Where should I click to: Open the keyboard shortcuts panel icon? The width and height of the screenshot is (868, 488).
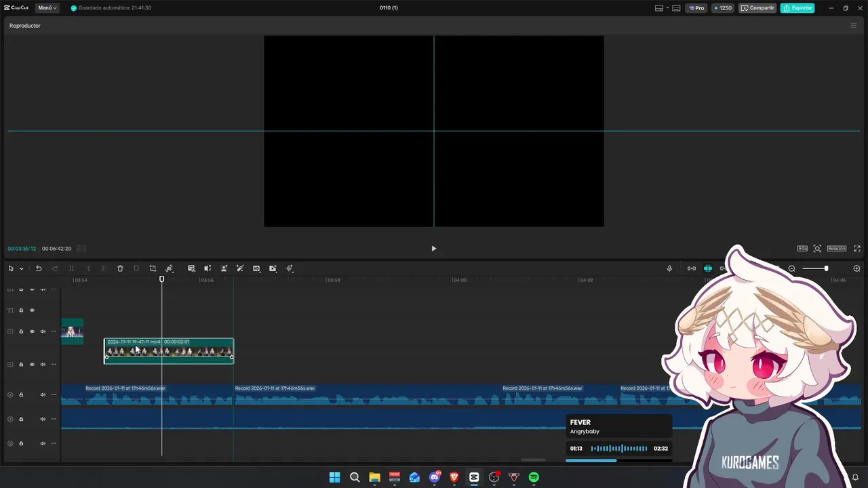[676, 8]
